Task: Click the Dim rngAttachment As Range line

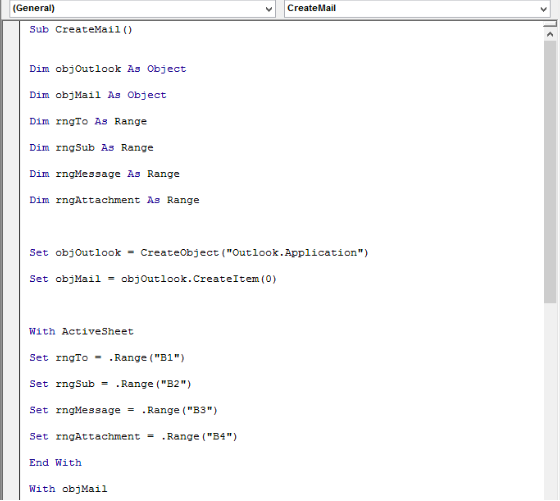Action: tap(114, 200)
